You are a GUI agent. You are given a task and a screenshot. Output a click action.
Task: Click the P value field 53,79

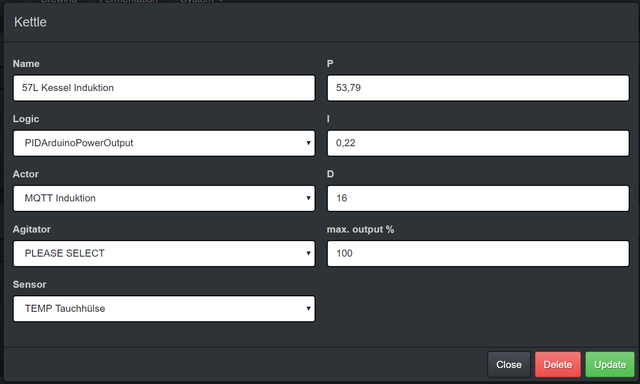click(x=478, y=88)
